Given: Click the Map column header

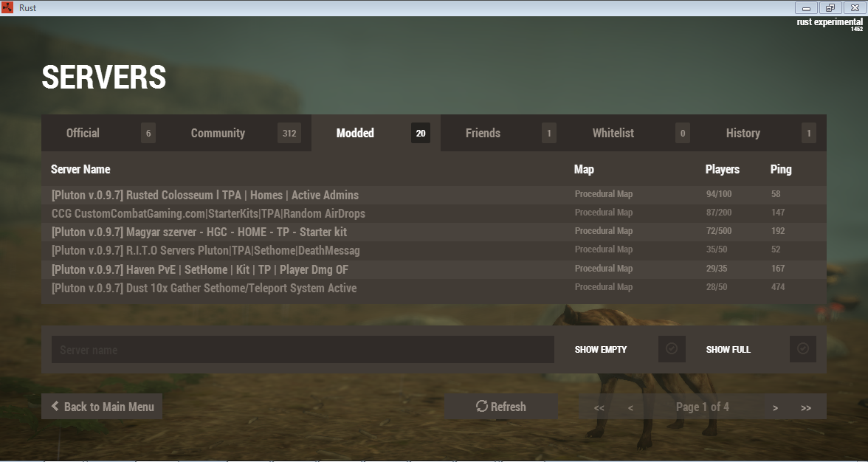Looking at the screenshot, I should point(584,169).
